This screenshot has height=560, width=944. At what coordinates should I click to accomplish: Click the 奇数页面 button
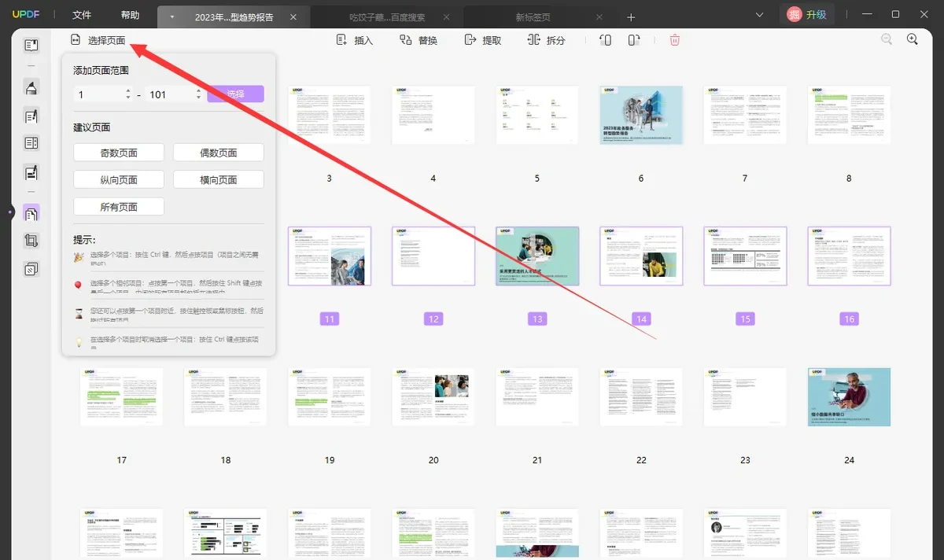pyautogui.click(x=119, y=153)
